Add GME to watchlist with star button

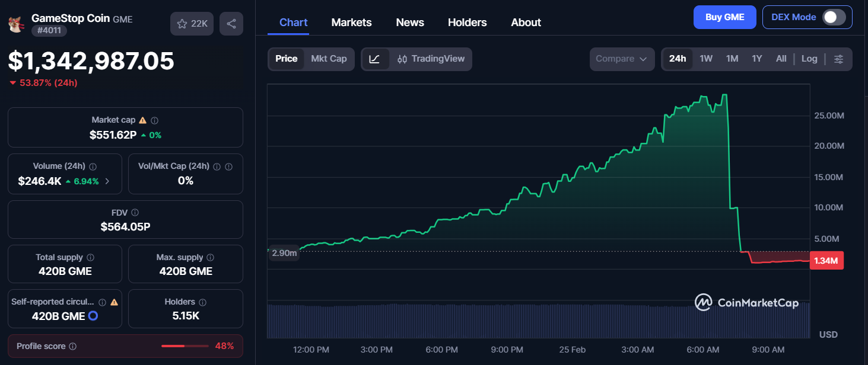pyautogui.click(x=192, y=24)
